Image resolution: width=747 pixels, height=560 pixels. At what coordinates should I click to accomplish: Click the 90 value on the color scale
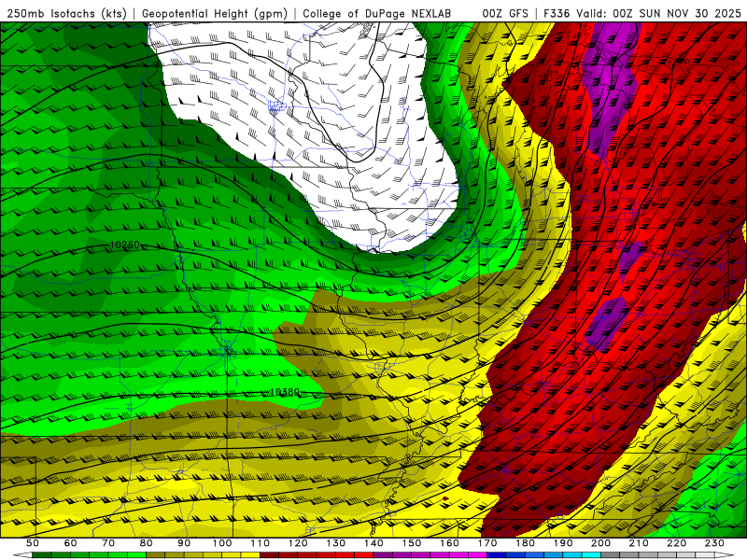pos(184,543)
